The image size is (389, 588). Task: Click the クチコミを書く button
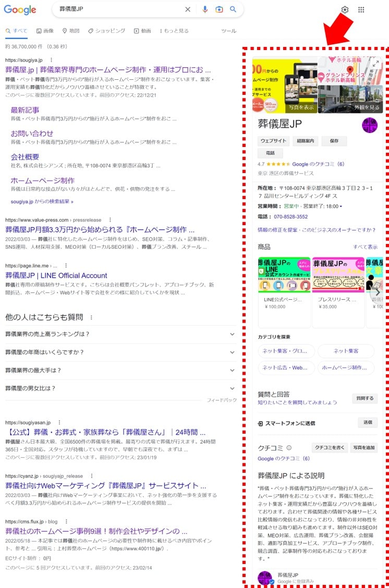330,448
